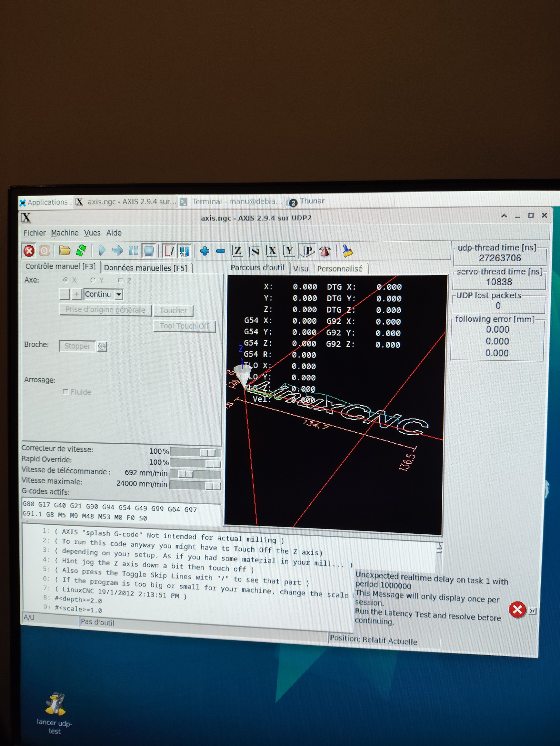Click the Position: Relatif Actuelle status entry
The image size is (560, 746).
(x=374, y=639)
